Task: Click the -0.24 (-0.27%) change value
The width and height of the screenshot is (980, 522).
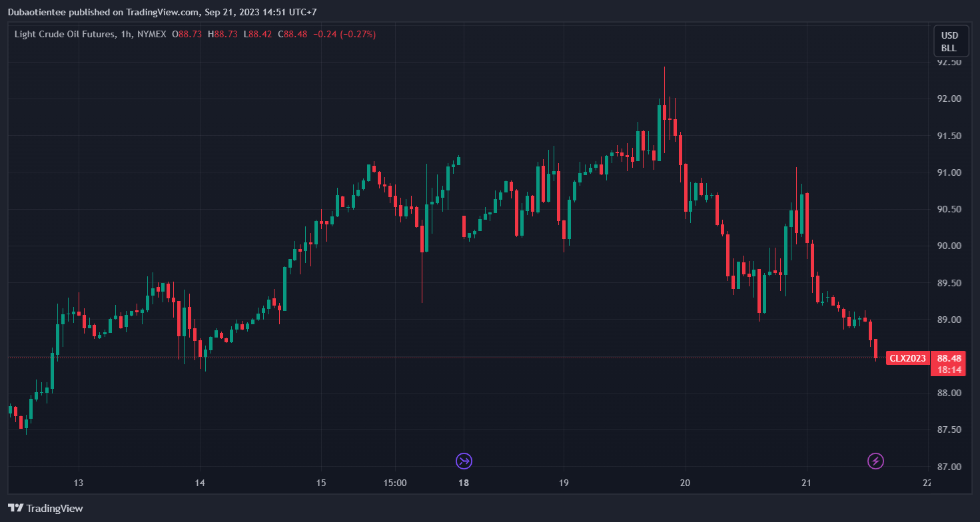Action: pos(344,34)
